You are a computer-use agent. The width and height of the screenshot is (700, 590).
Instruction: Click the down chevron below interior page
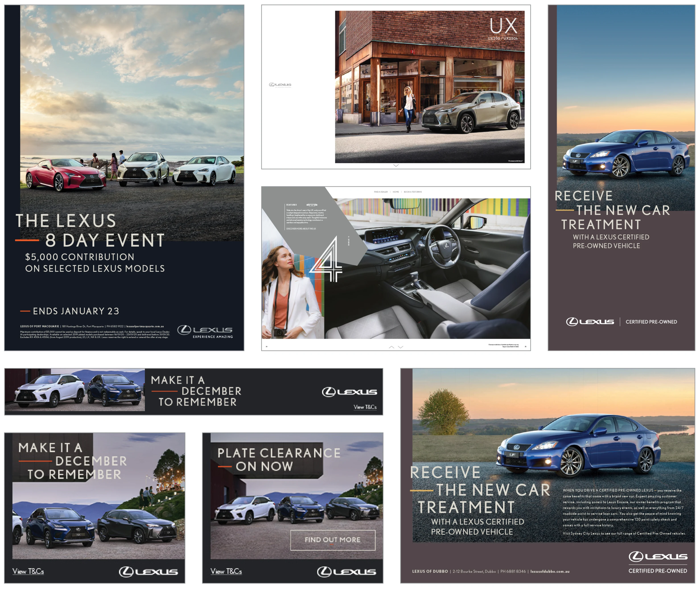[x=400, y=347]
